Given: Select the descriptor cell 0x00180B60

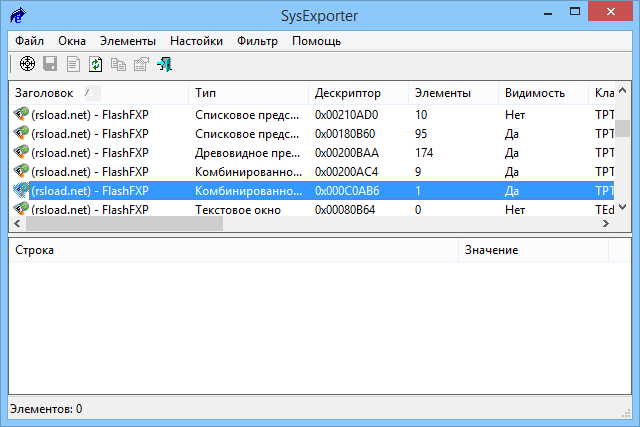Looking at the screenshot, I should (x=345, y=133).
